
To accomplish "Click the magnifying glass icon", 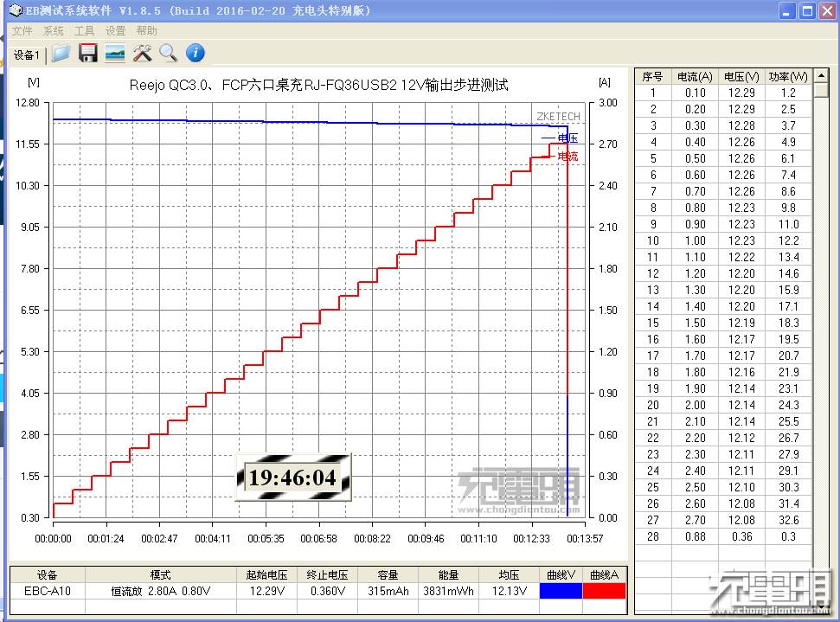I will [168, 54].
